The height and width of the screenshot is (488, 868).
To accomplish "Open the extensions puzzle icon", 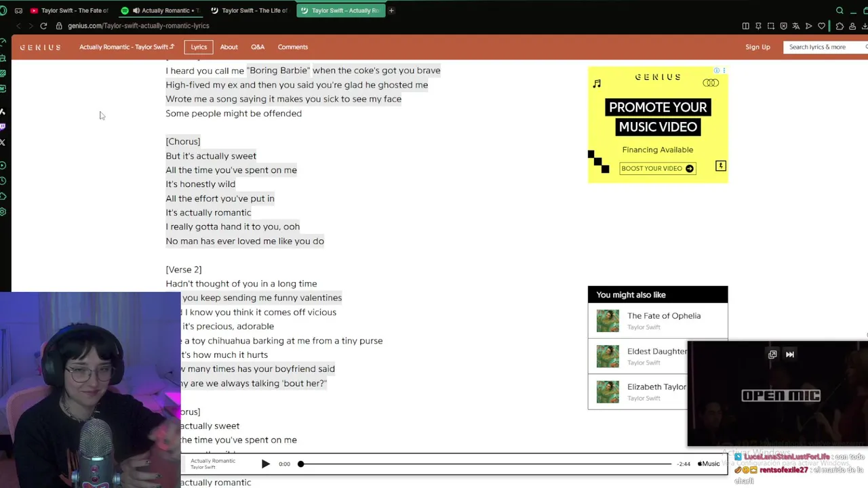I will click(840, 26).
